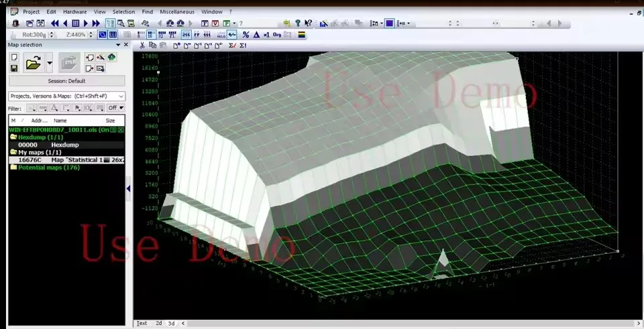Toggle the filter Off switch
Viewport: 644px width, 329px height.
115,108
